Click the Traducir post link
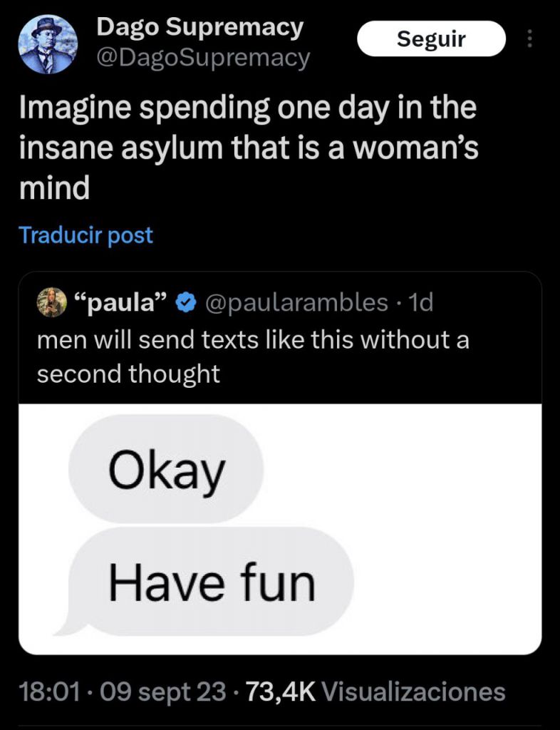This screenshot has height=730, width=560. 85,235
